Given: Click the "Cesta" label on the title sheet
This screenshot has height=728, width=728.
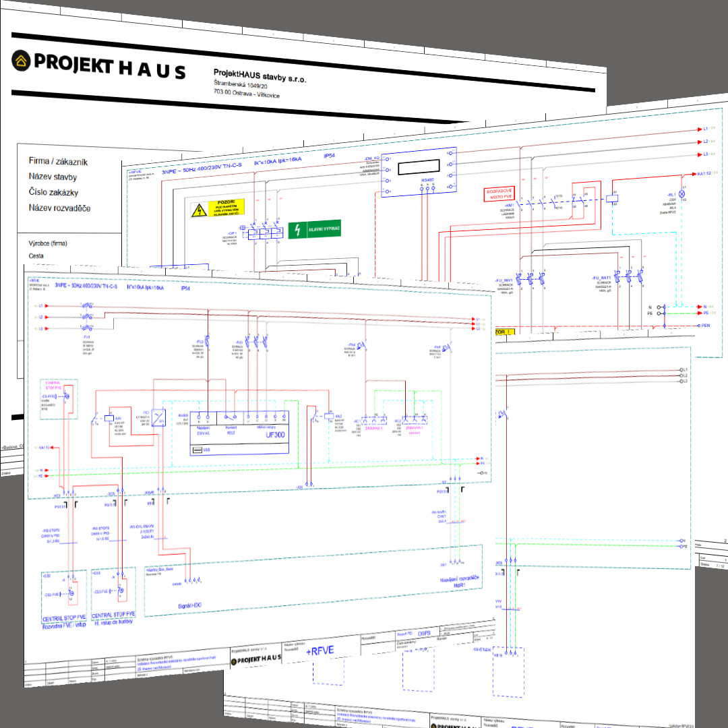Looking at the screenshot, I should [x=36, y=256].
